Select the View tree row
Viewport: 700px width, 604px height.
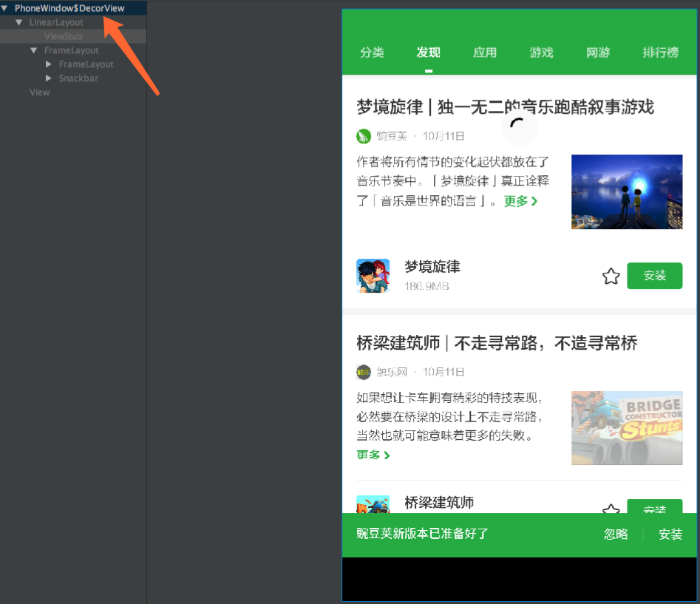click(x=73, y=92)
